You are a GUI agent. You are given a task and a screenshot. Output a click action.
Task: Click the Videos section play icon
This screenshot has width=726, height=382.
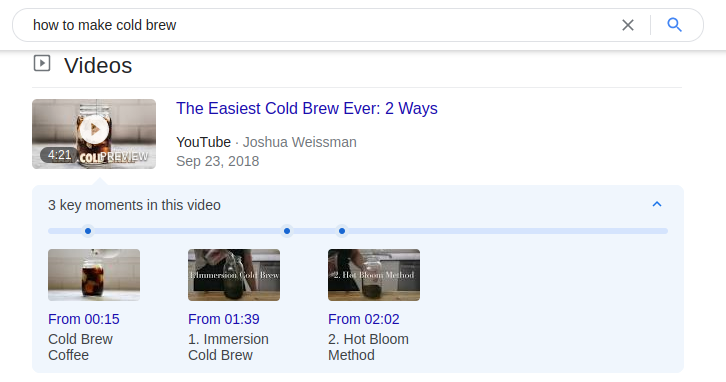(x=42, y=63)
